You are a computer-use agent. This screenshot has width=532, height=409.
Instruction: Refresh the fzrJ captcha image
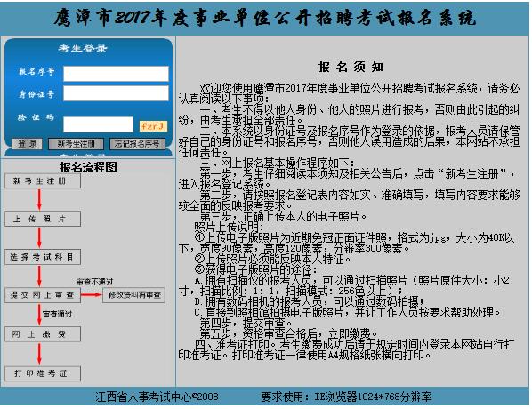point(153,126)
